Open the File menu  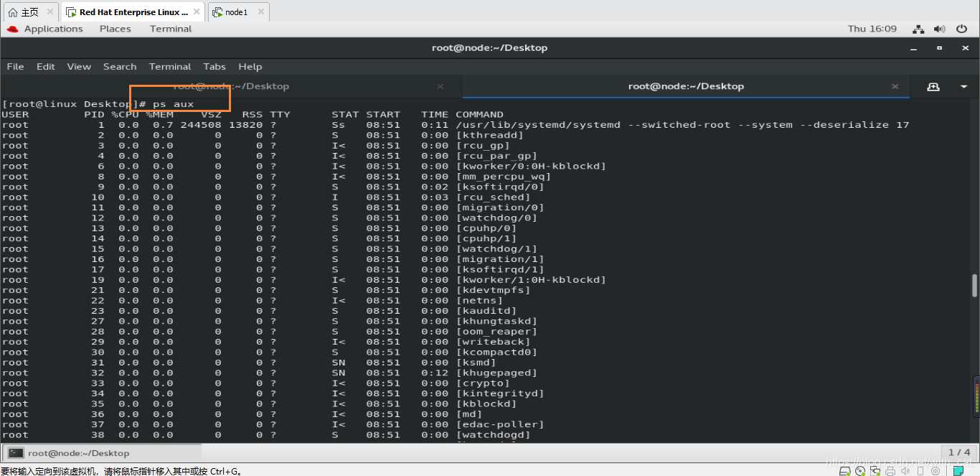pos(15,66)
